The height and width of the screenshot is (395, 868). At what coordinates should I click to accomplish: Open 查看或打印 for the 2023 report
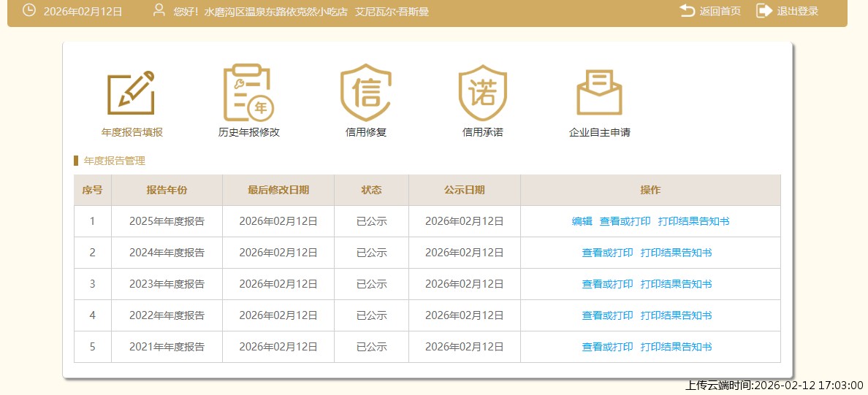(607, 284)
